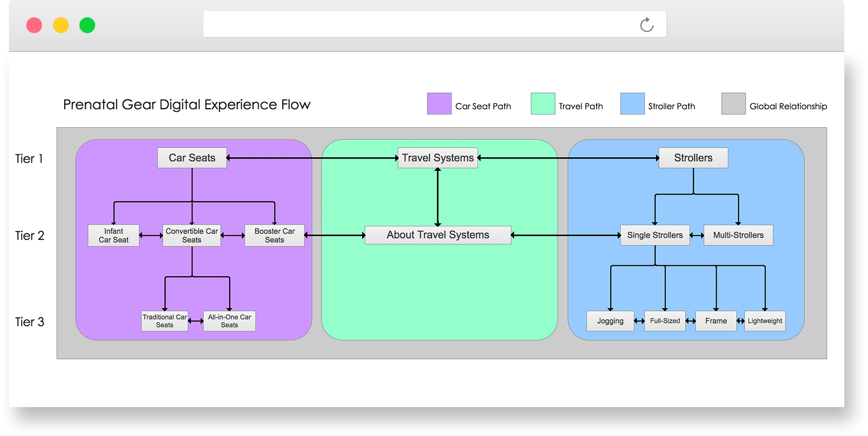Open the About Travel Systems node
The width and height of the screenshot is (868, 436).
click(x=438, y=235)
